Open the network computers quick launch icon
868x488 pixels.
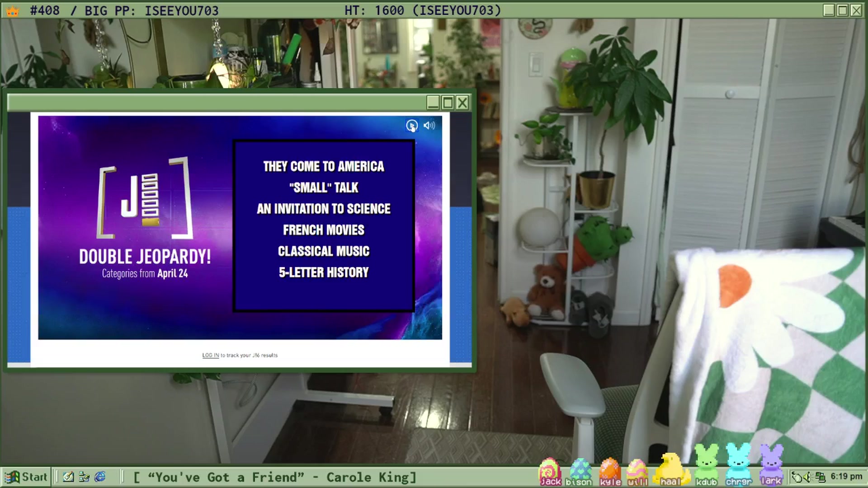pyautogui.click(x=84, y=477)
